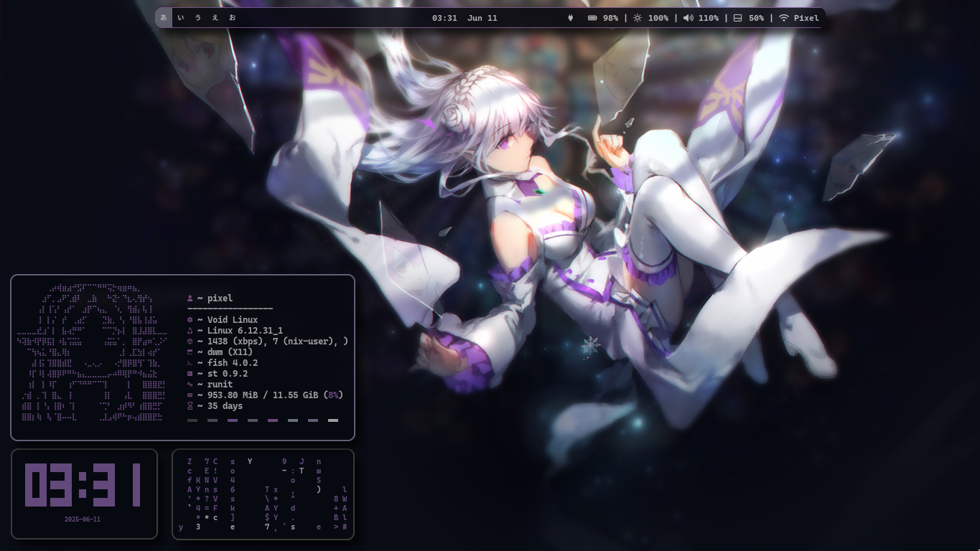Click the gear icon beside Void Linux
The width and height of the screenshot is (980, 551).
pyautogui.click(x=190, y=320)
